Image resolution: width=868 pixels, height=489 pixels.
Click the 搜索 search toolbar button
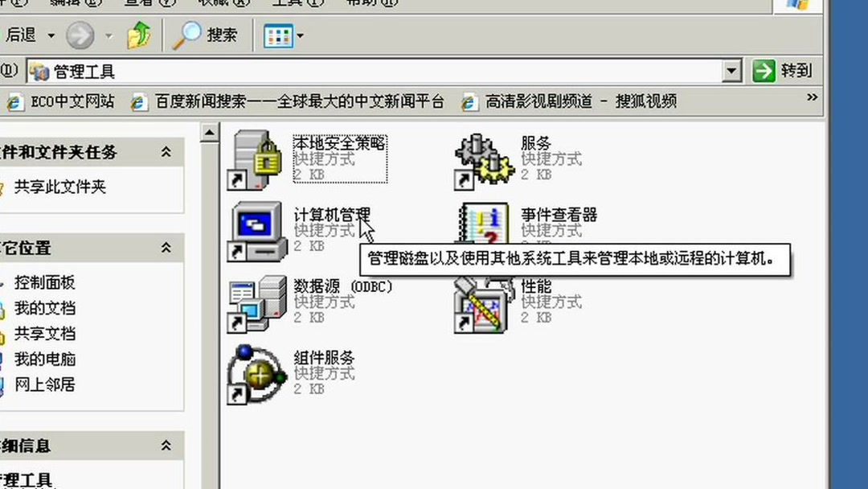(x=206, y=35)
